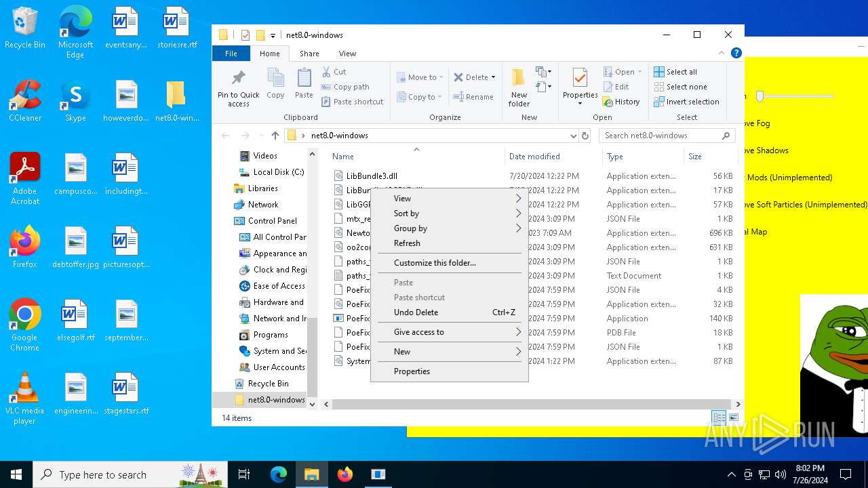Switch to large icons view in status bar
This screenshot has height=488, width=868.
(733, 418)
